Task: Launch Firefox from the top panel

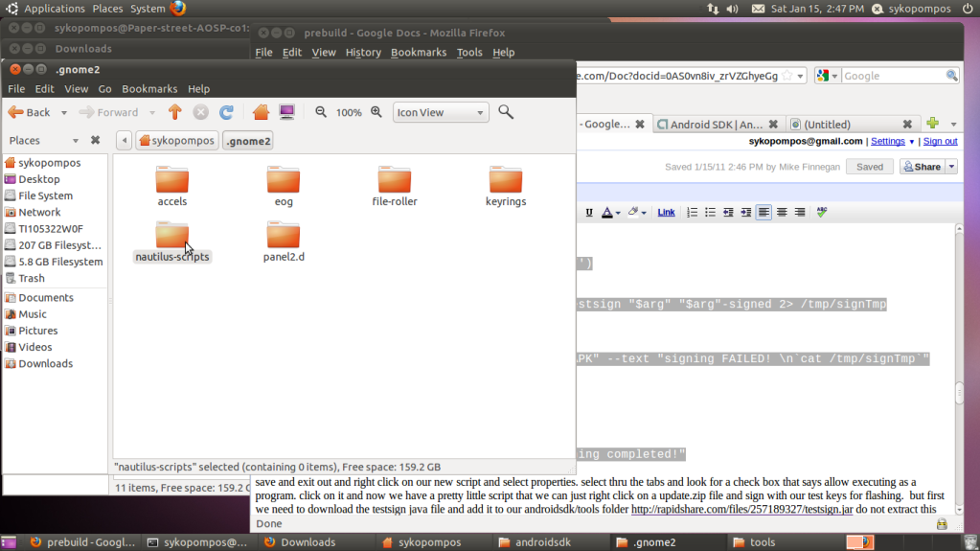Action: 178,8
